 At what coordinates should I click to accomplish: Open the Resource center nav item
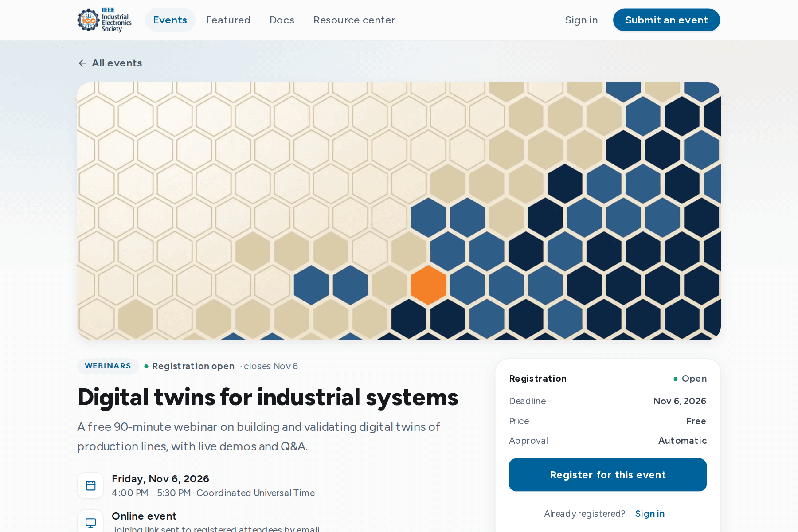pyautogui.click(x=354, y=20)
